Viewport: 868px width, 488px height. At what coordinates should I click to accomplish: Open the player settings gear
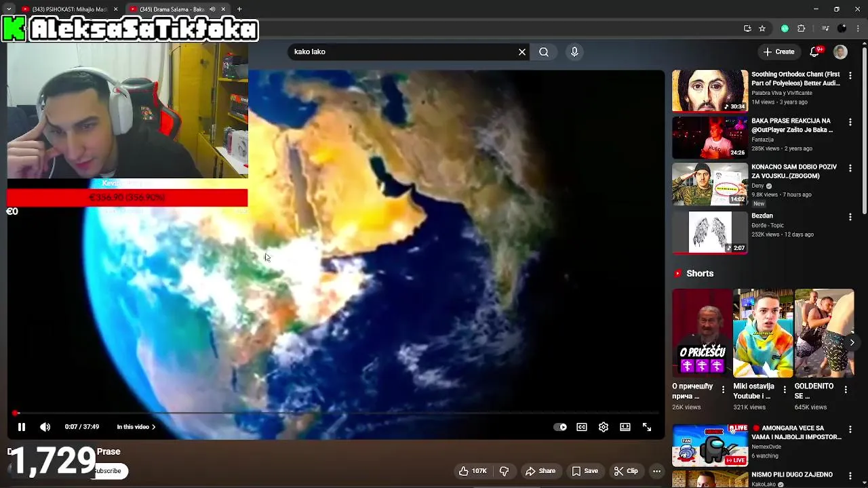(604, 427)
